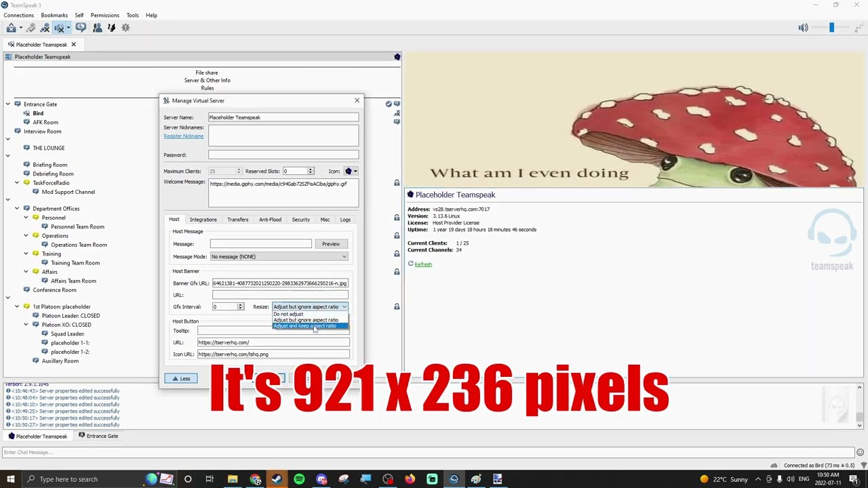Select the AFK Room channel
The image size is (868, 488).
[x=45, y=123]
